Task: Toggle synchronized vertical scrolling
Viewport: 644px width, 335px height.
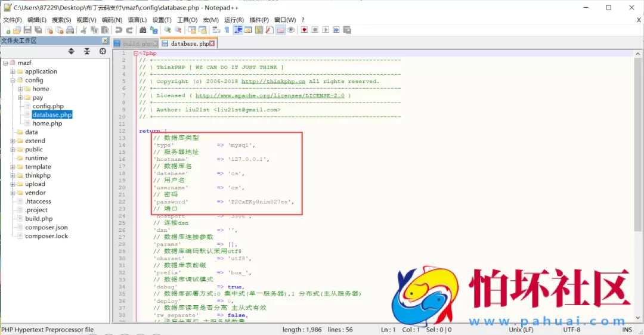Action: coord(192,30)
